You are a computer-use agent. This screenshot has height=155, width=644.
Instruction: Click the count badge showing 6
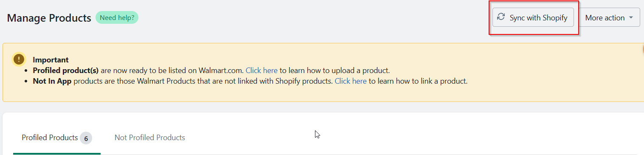pyautogui.click(x=86, y=138)
